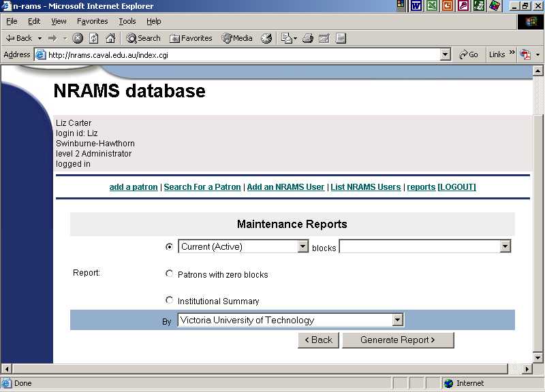This screenshot has width=545, height=392.
Task: Click the horizontal scrollbar right arrow
Action: pyautogui.click(x=527, y=369)
